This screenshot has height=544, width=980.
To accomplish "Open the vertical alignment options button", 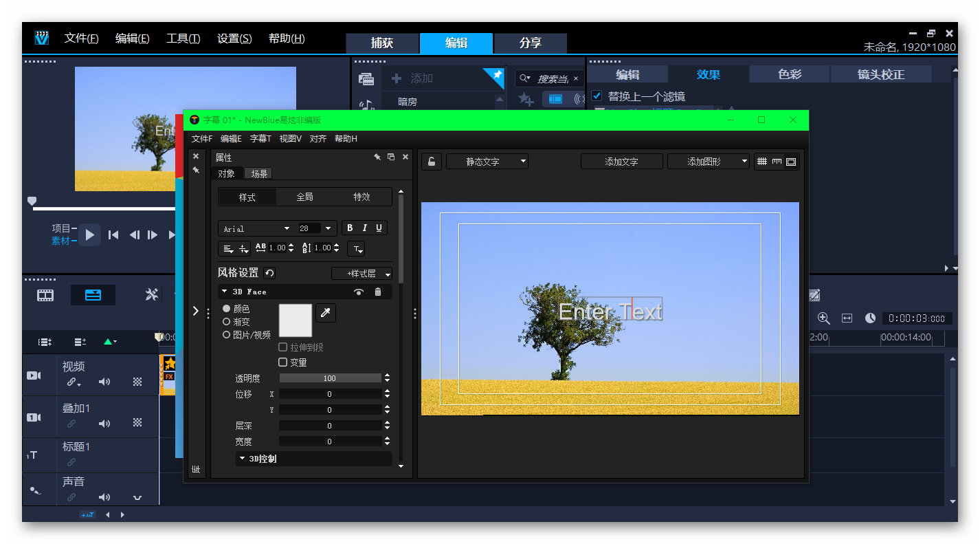I will 243,248.
